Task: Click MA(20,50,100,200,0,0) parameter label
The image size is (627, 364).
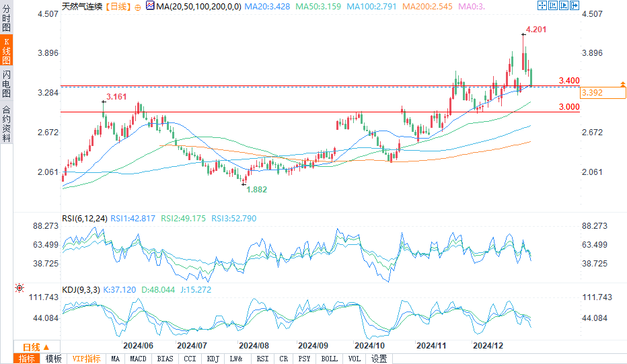Action: click(198, 7)
